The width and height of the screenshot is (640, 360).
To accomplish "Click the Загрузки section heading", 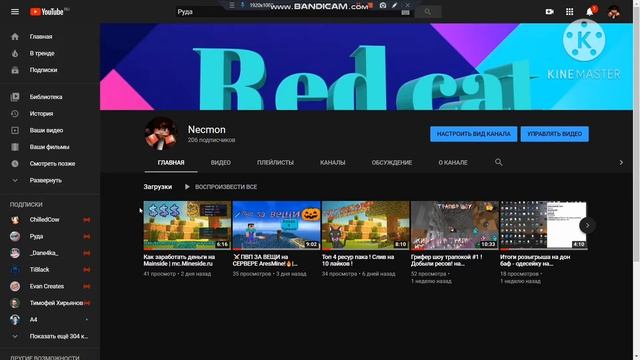I will 158,187.
